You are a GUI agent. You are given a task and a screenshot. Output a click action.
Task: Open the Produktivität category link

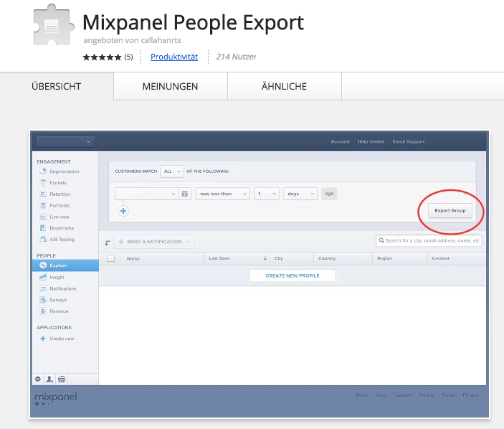pos(174,57)
